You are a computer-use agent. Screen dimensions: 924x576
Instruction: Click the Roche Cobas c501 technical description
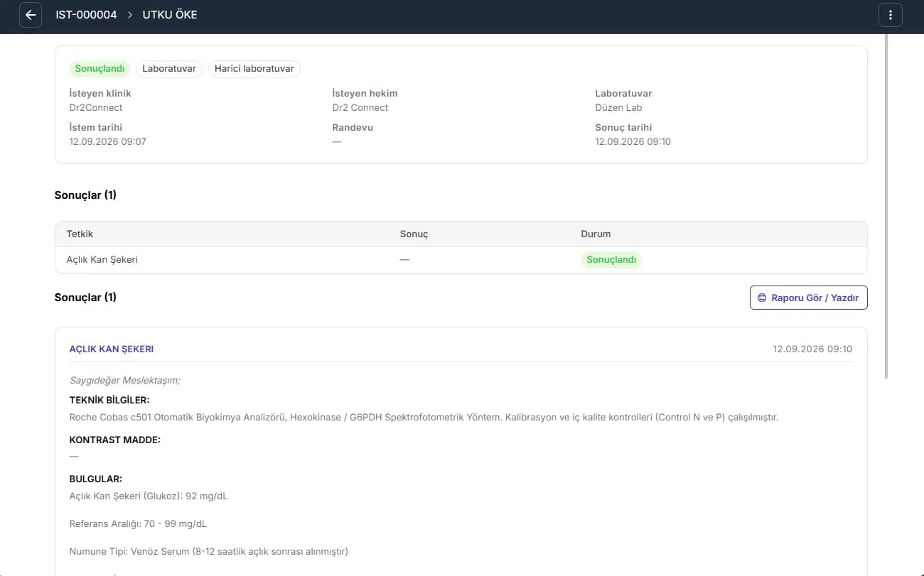(424, 418)
